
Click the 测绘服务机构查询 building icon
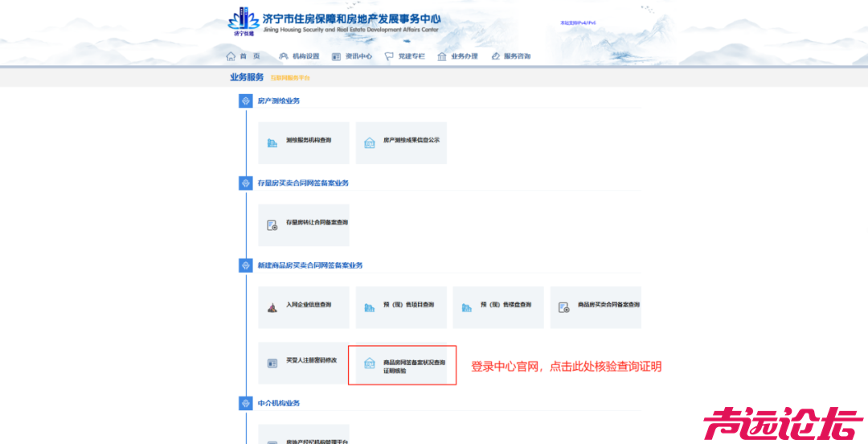point(272,143)
